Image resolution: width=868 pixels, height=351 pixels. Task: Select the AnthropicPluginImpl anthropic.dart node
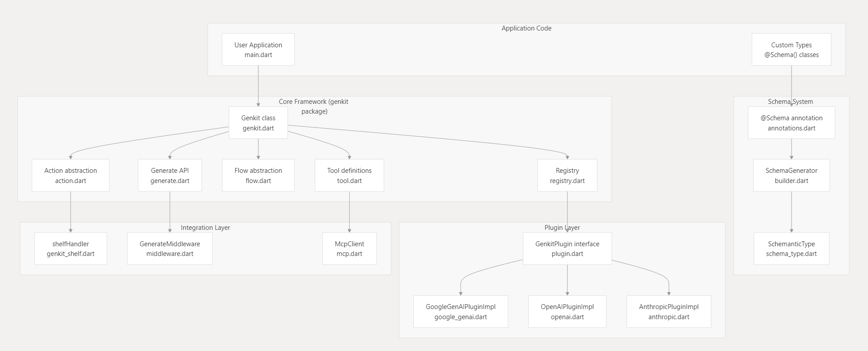(x=668, y=312)
